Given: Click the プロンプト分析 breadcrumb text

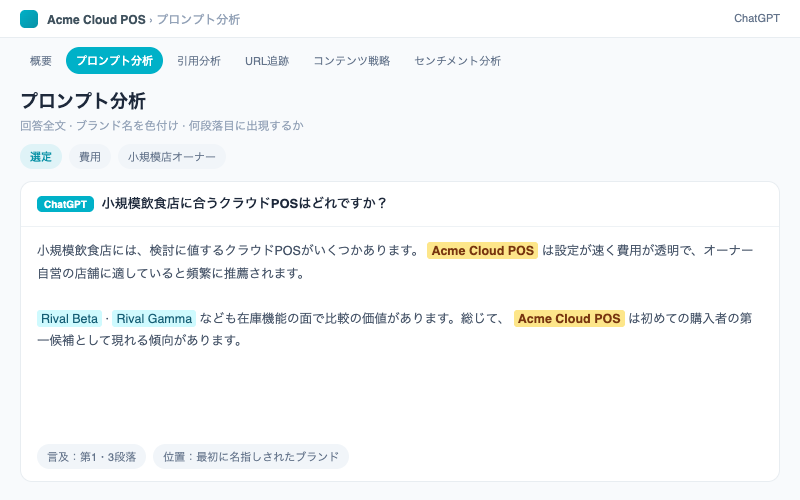Looking at the screenshot, I should (x=198, y=19).
